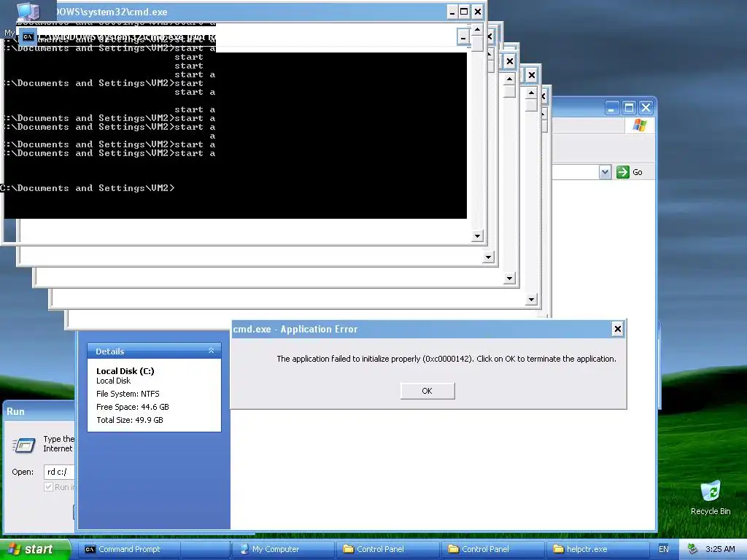Open the Recycle Bin desktop icon
Viewport: 747px width, 560px height.
coord(711,497)
